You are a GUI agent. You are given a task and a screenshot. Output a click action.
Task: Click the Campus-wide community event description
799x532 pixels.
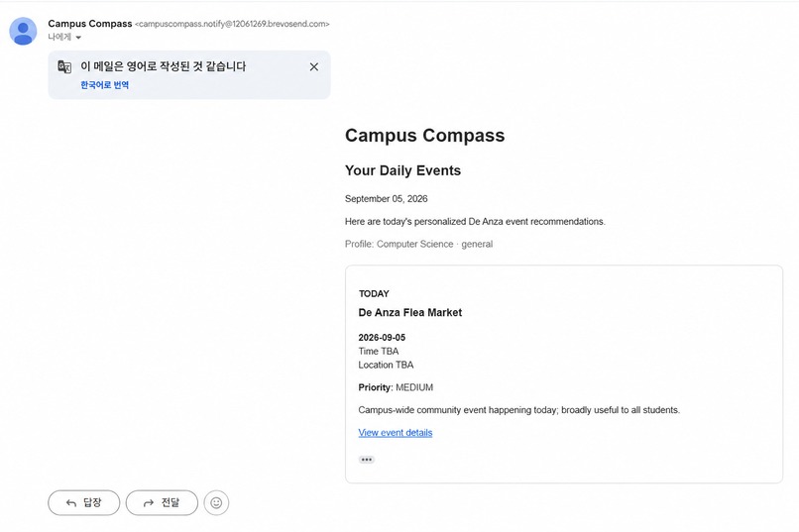pyautogui.click(x=518, y=410)
